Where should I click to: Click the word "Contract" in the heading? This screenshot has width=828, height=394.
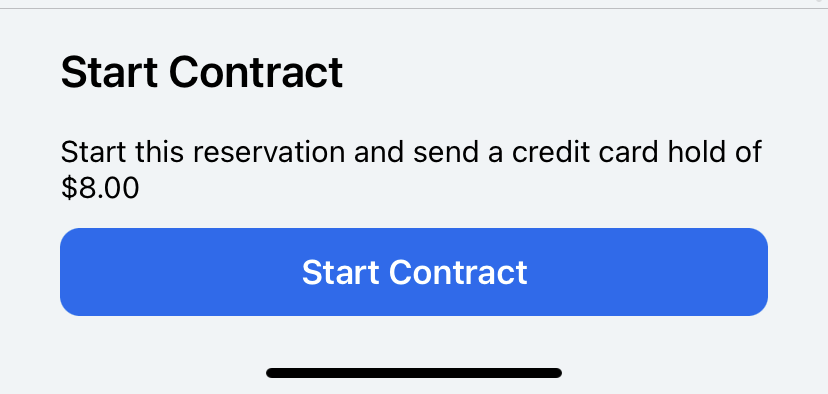point(256,72)
